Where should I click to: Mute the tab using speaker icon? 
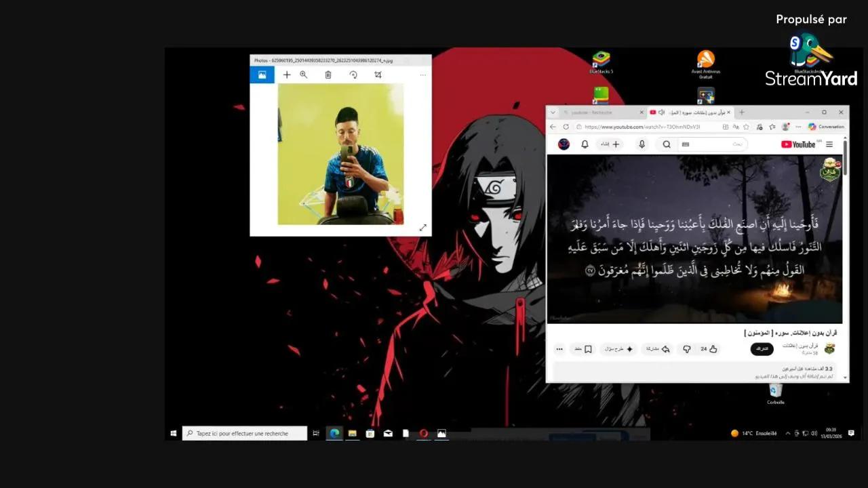(x=661, y=113)
